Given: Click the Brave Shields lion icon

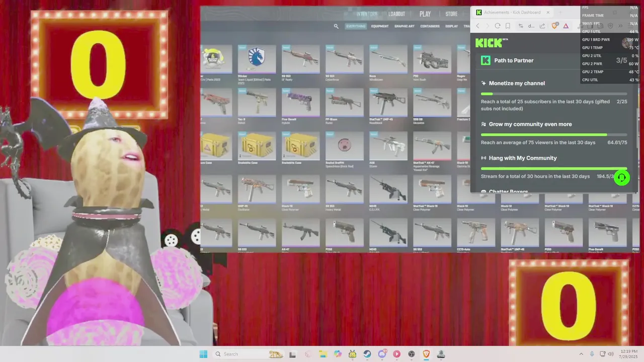Looking at the screenshot, I should click(554, 26).
